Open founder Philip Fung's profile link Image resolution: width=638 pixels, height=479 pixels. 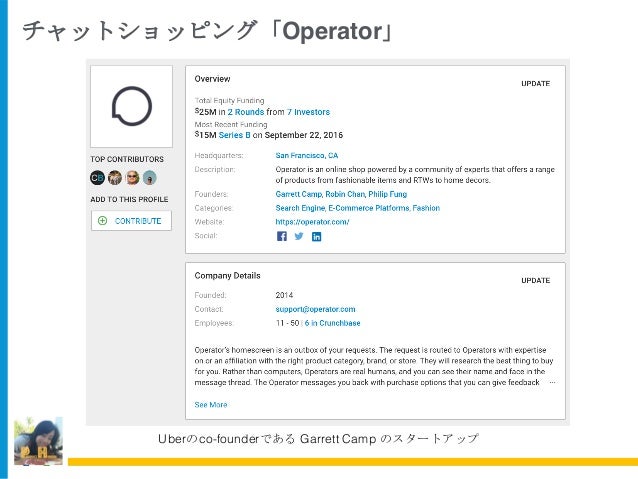(388, 194)
